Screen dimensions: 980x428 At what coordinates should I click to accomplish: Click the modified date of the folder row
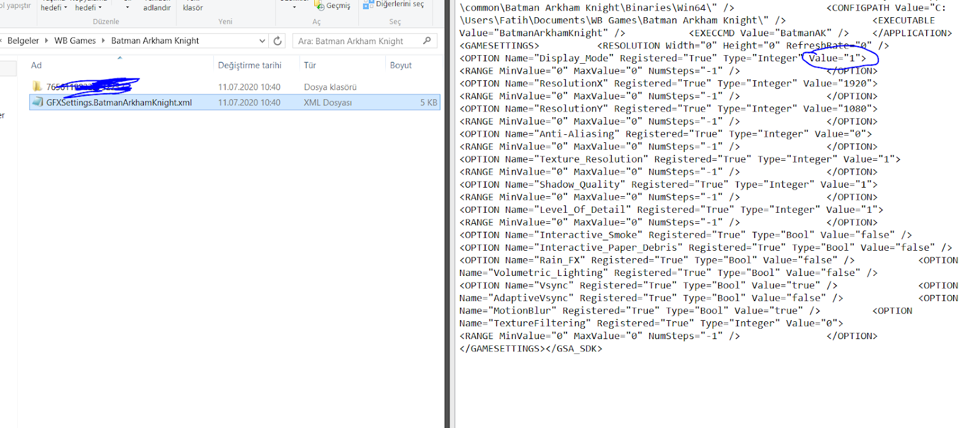[x=249, y=87]
